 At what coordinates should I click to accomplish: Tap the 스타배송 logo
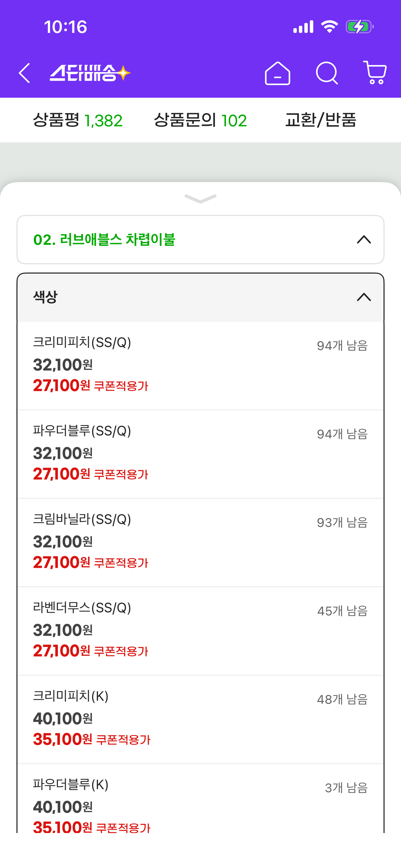90,73
